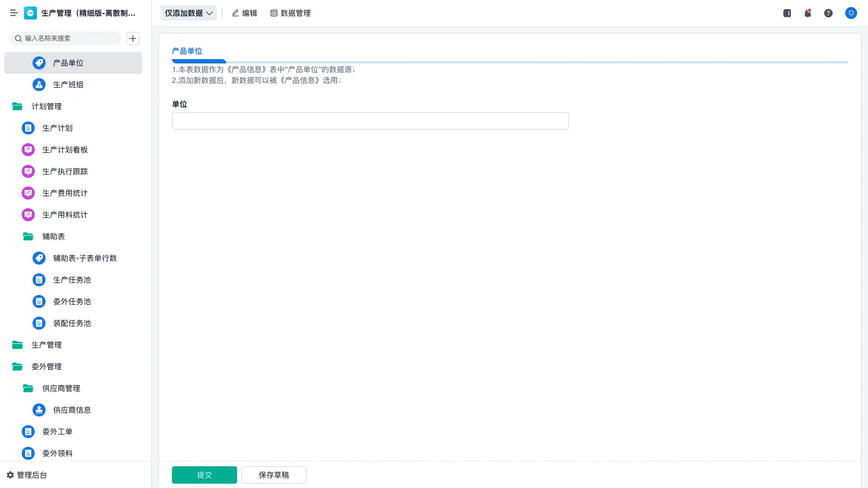The image size is (868, 488).
Task: Click the 单位 input field
Action: 370,120
